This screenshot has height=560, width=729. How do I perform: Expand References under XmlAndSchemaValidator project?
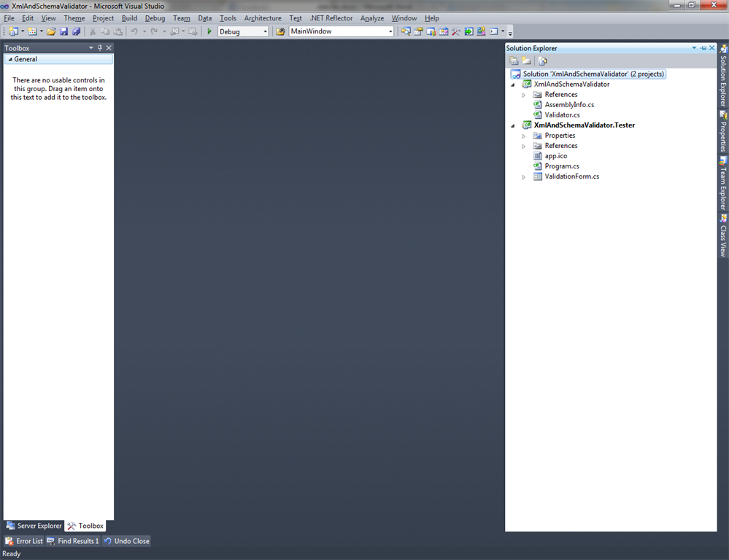[523, 95]
